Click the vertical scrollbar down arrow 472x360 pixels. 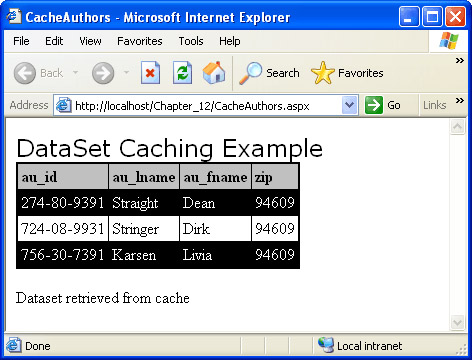click(x=457, y=322)
